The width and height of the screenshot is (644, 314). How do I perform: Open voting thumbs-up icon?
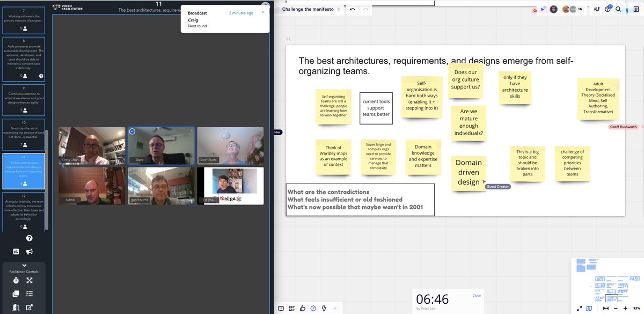point(303,308)
